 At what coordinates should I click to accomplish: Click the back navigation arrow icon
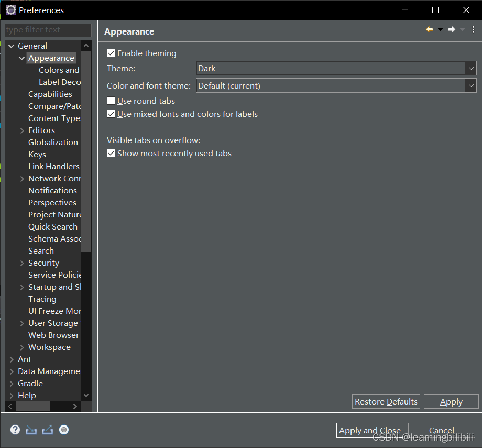(x=430, y=29)
